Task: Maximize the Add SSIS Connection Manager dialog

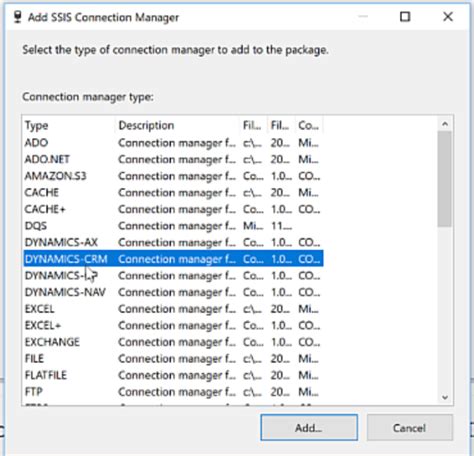Action: click(405, 17)
